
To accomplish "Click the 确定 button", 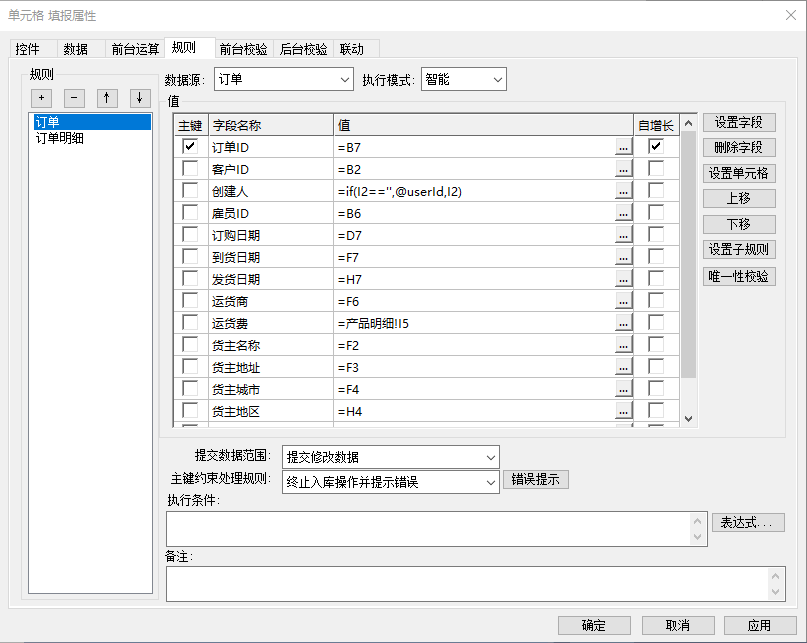I will click(593, 625).
